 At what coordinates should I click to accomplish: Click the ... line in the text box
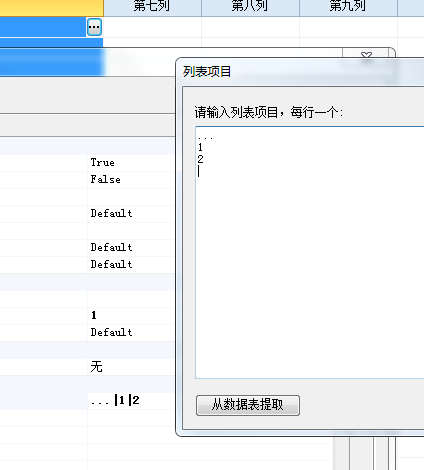tap(205, 137)
